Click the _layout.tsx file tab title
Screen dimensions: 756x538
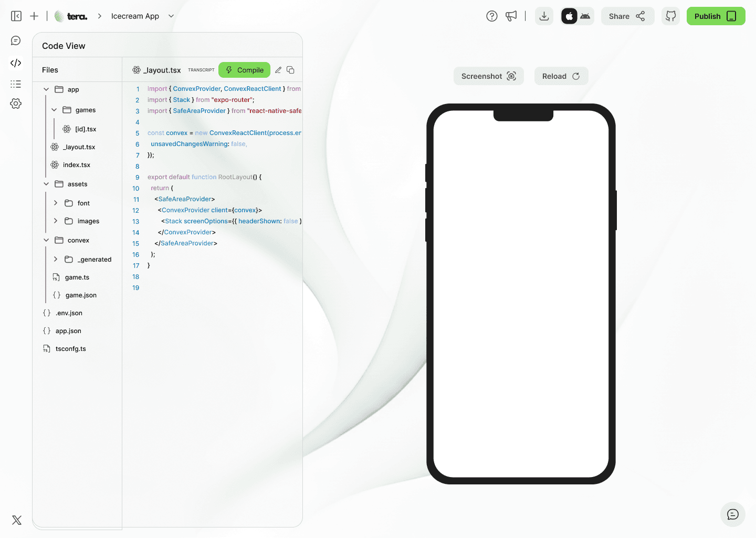coord(162,70)
